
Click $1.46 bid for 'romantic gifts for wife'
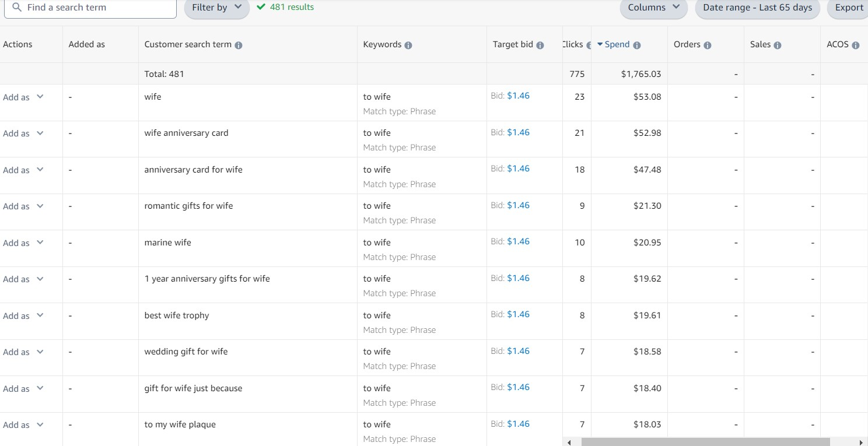[x=518, y=205]
